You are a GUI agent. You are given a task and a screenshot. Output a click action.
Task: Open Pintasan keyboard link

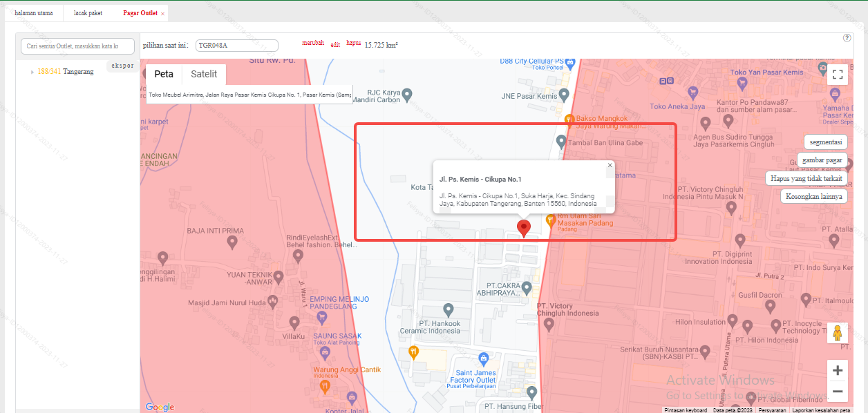click(x=686, y=410)
